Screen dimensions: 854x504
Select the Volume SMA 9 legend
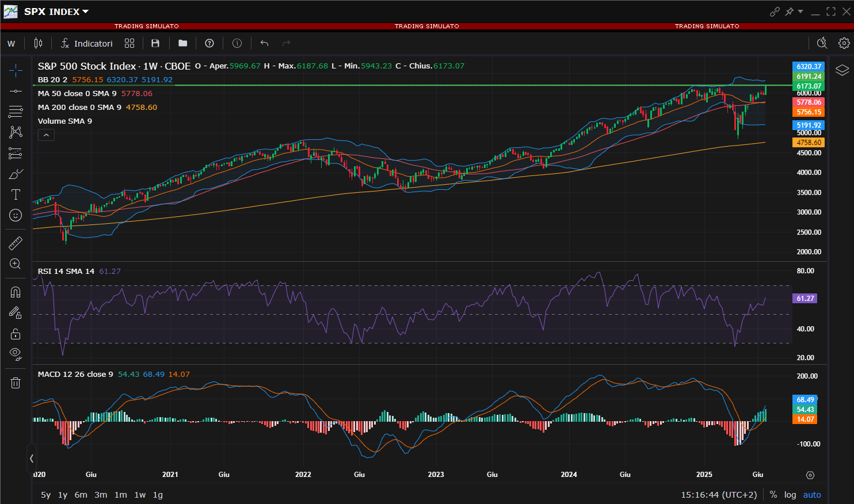coord(64,121)
